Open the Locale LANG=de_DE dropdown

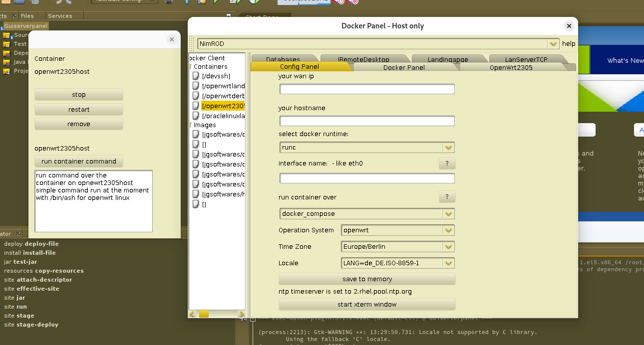tap(448, 263)
